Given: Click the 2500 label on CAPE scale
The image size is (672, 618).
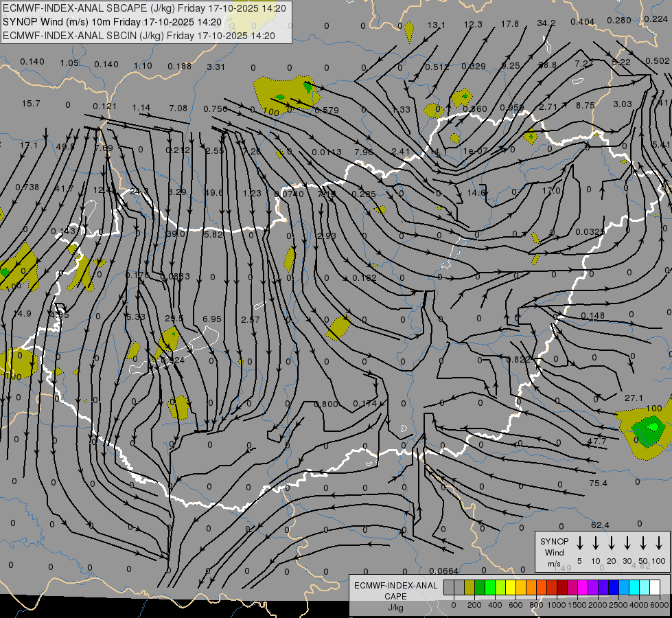Looking at the screenshot, I should pyautogui.click(x=618, y=605).
